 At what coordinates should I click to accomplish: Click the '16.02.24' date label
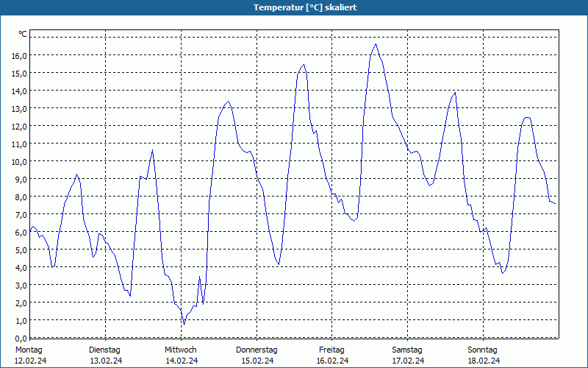click(332, 361)
